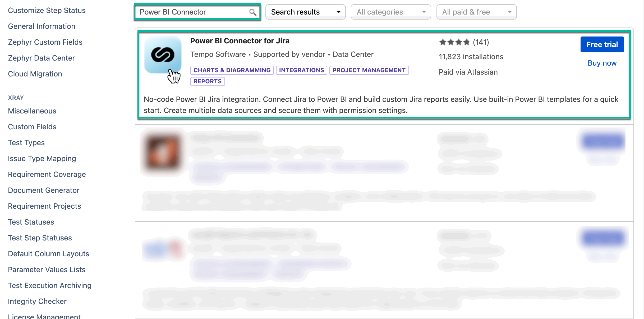Image resolution: width=644 pixels, height=319 pixels.
Task: Select the Project Management tag
Action: (369, 70)
